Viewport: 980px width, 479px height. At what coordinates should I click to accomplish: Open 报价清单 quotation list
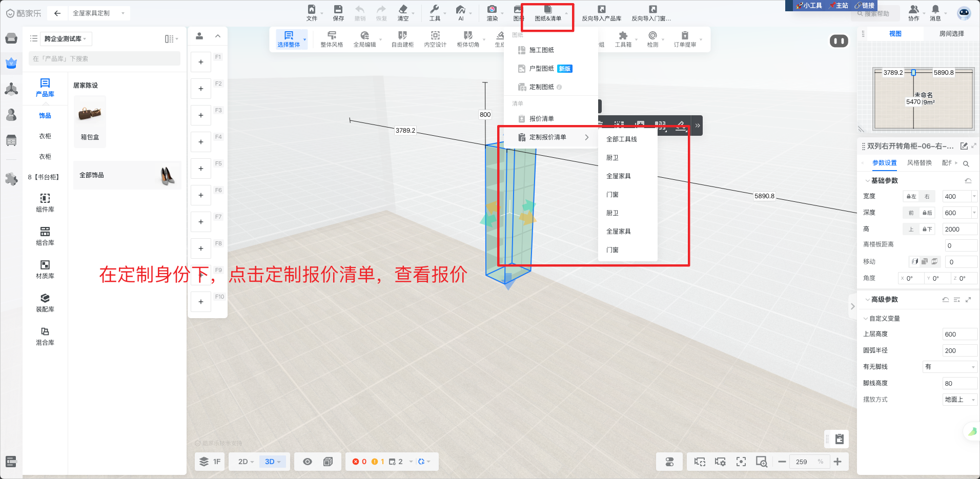[541, 119]
